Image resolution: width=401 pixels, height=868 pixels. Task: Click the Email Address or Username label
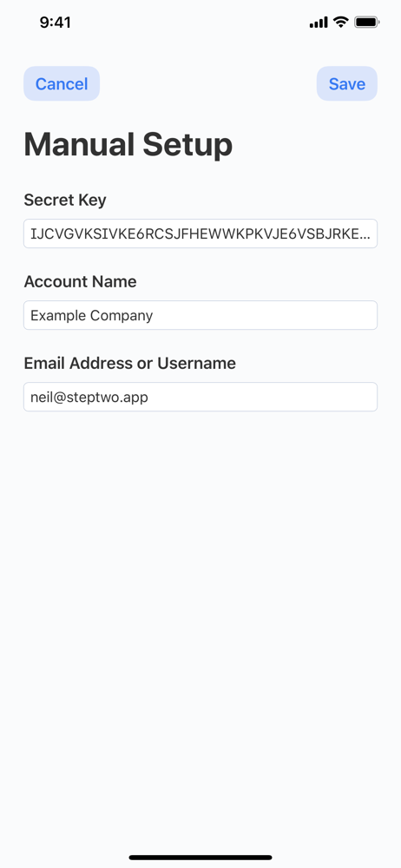tap(129, 363)
